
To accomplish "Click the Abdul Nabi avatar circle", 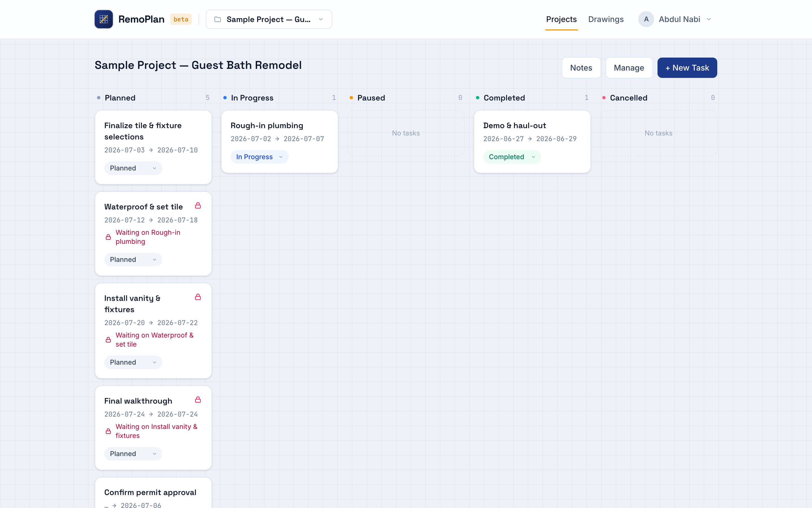I will pos(646,19).
